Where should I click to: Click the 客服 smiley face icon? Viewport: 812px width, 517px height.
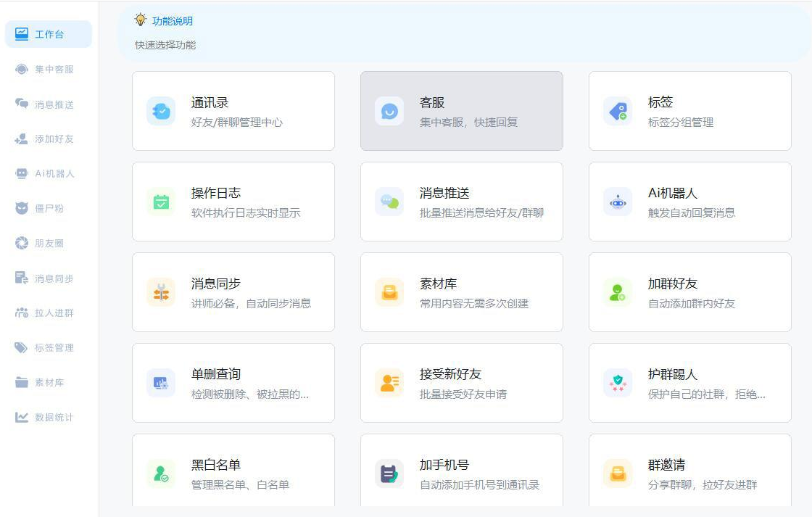(x=389, y=111)
